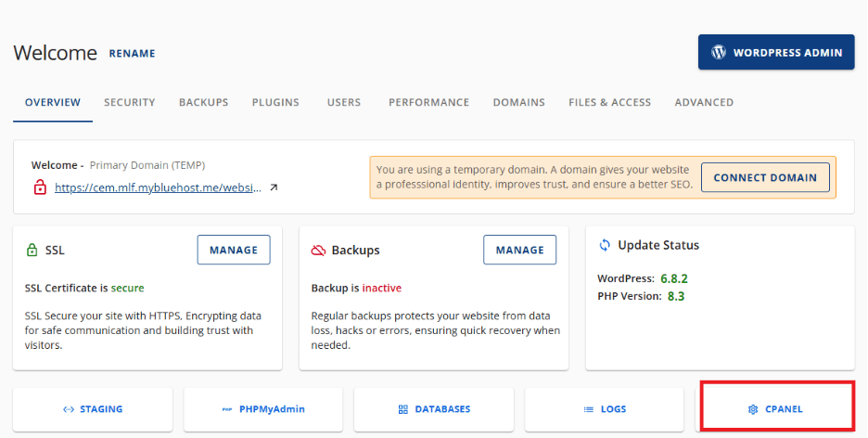This screenshot has width=868, height=438.
Task: Click the Update Status refresh icon
Action: (x=605, y=245)
